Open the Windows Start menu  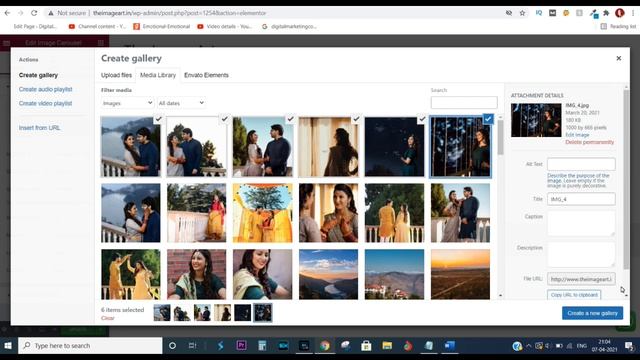pyautogui.click(x=8, y=346)
